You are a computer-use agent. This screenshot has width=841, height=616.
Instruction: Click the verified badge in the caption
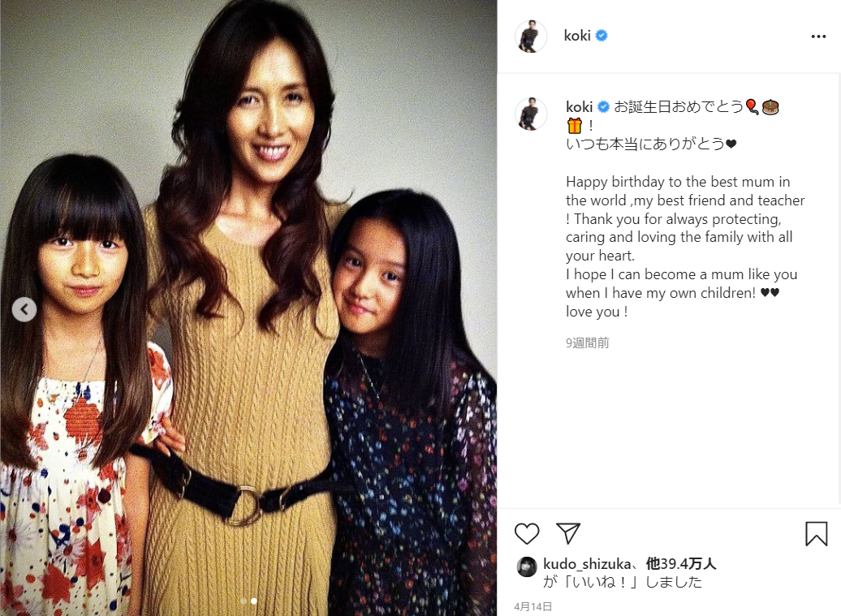603,106
